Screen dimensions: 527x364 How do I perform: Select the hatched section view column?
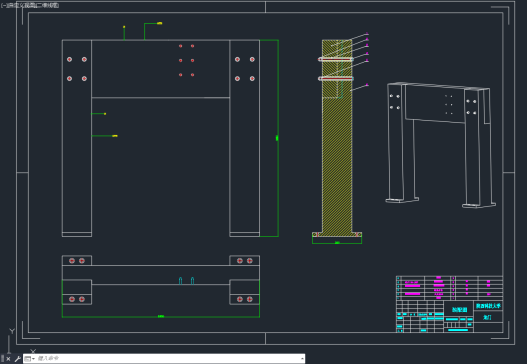tap(337, 138)
